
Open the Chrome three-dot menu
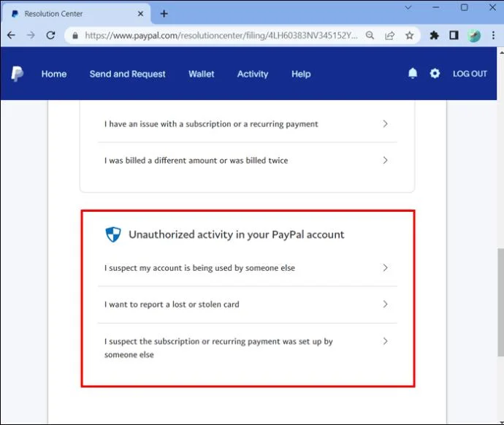(x=493, y=35)
